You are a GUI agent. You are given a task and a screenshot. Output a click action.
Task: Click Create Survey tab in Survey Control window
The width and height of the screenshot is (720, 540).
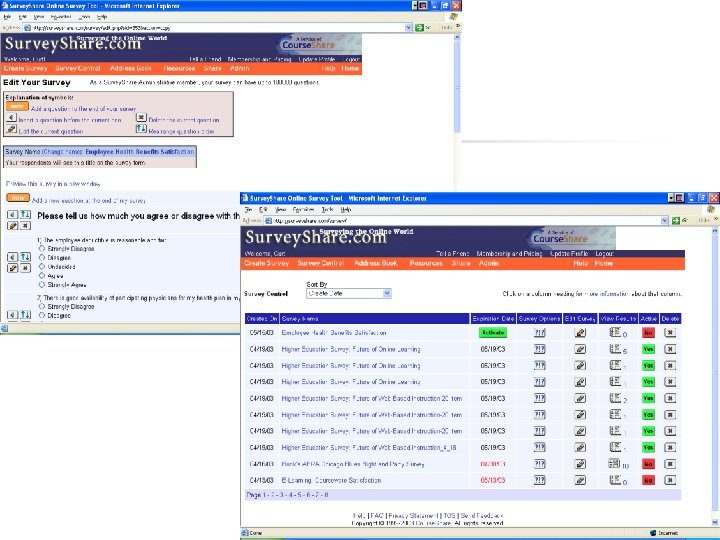click(x=267, y=263)
